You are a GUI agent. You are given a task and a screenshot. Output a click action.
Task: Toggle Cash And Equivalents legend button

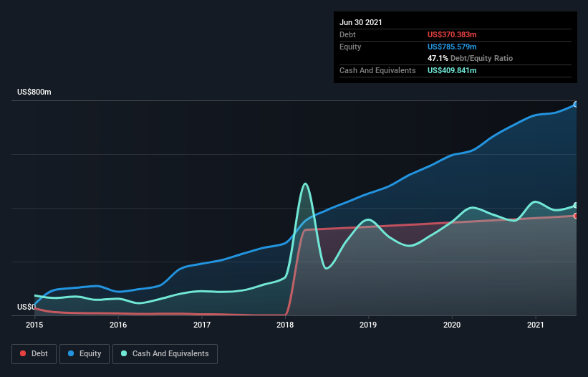pyautogui.click(x=165, y=354)
